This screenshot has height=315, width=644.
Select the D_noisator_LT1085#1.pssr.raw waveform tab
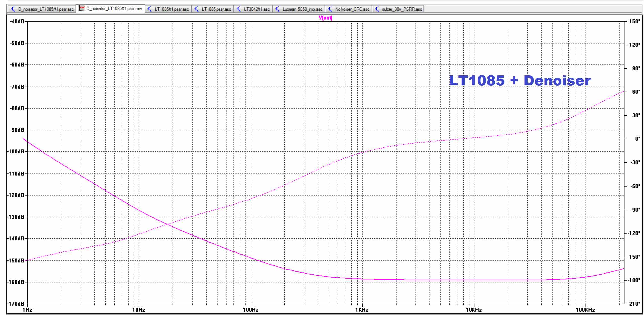111,9
